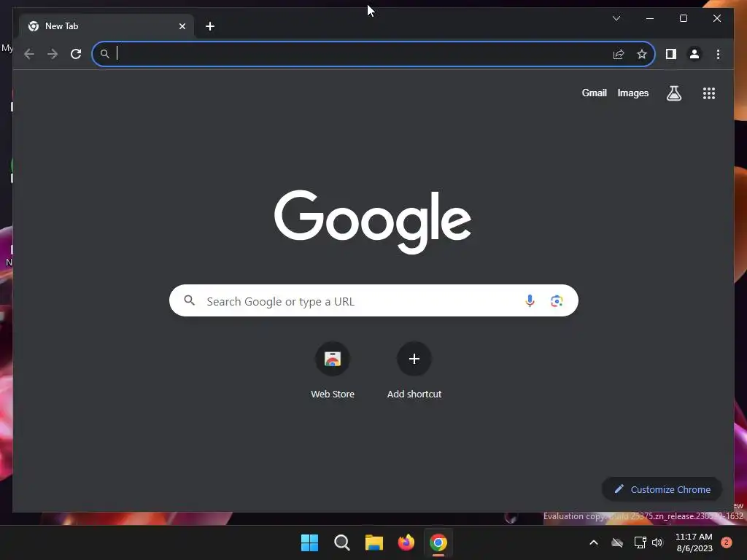The height and width of the screenshot is (560, 747).
Task: Open a new tab with plus
Action: click(209, 26)
